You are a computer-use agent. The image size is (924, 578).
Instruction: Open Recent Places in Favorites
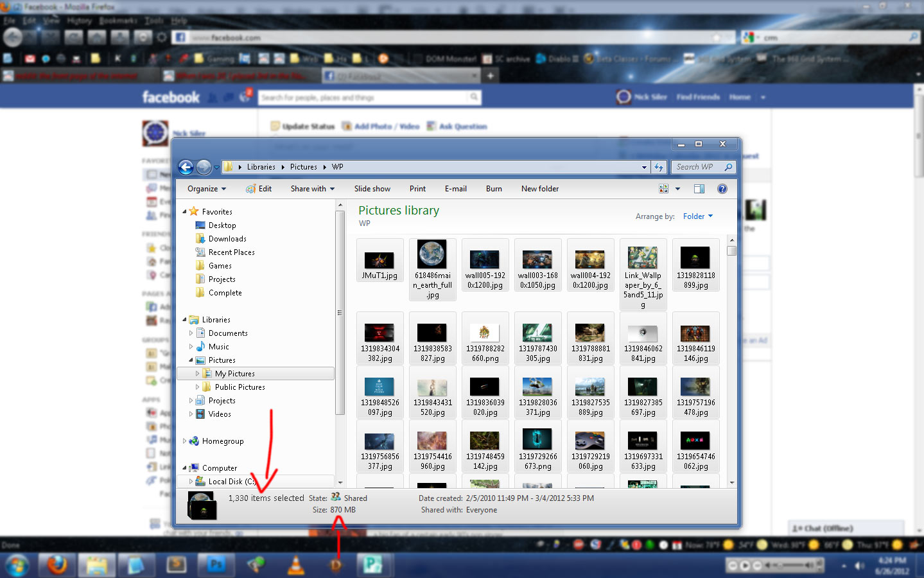[232, 252]
